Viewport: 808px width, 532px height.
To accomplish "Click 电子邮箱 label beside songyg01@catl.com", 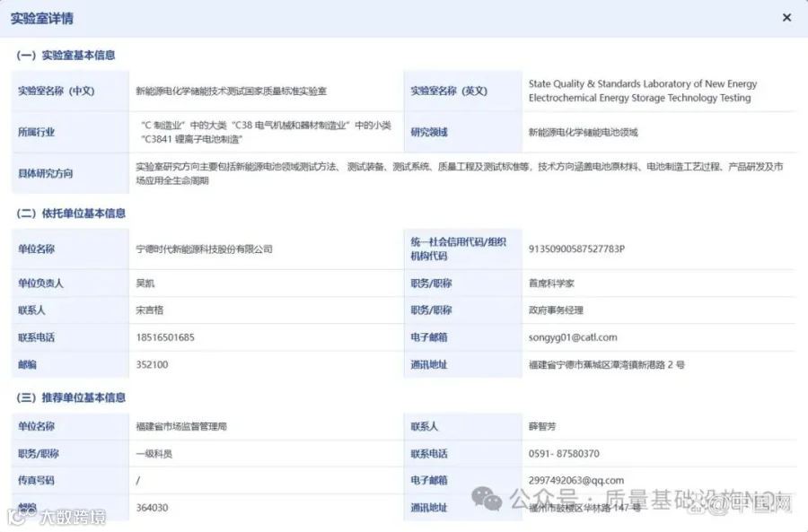I will (429, 338).
